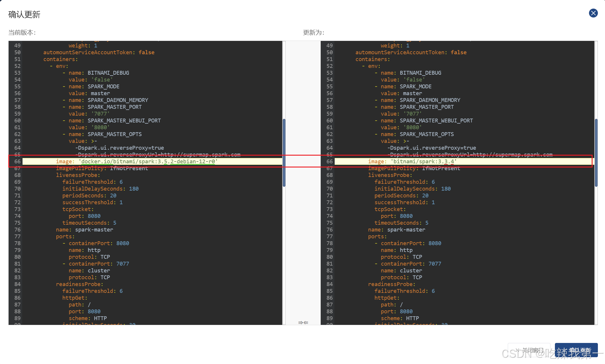Click the 关闭窗口 button
The image size is (605, 364).
[529, 350]
